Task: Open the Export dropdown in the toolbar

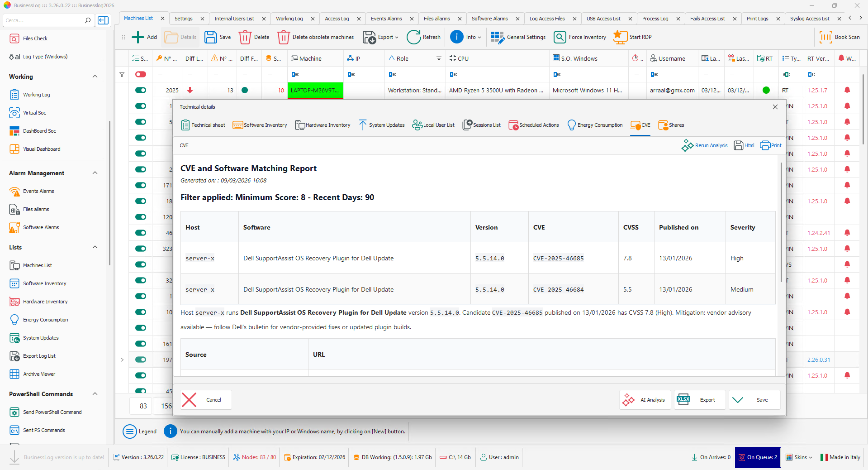Action: pyautogui.click(x=381, y=37)
